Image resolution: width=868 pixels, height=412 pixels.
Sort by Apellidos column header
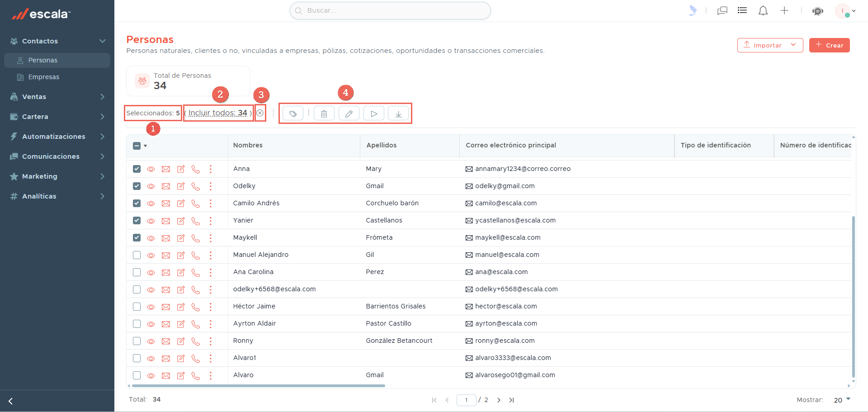pyautogui.click(x=382, y=145)
